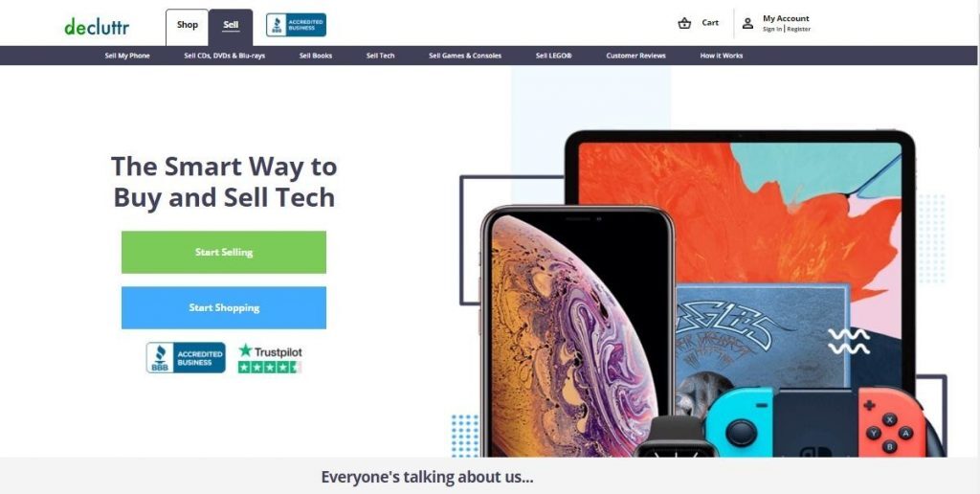The width and height of the screenshot is (980, 494).
Task: Click BBB Accredited Business badge in header
Action: pos(297,25)
